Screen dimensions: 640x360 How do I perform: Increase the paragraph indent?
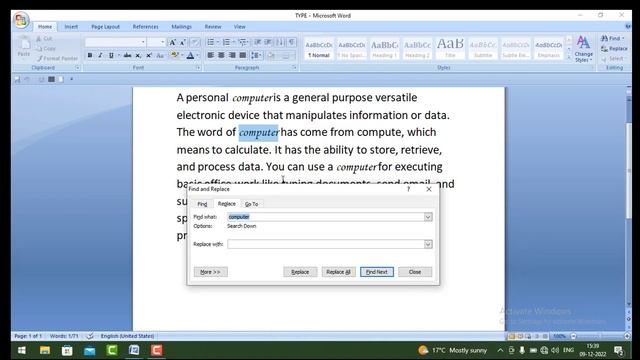268,42
